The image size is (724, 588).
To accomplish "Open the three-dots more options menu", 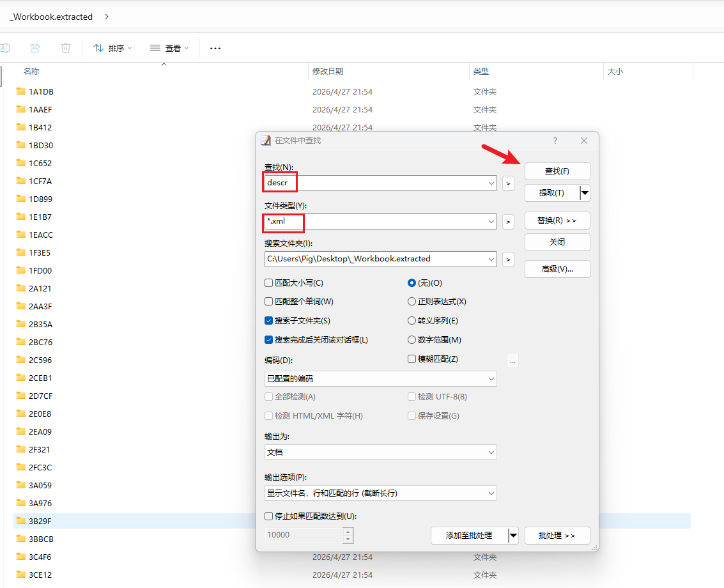I will (x=215, y=48).
